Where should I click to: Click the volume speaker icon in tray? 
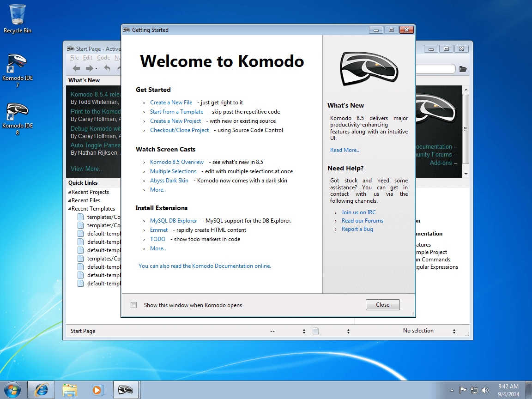(x=485, y=390)
